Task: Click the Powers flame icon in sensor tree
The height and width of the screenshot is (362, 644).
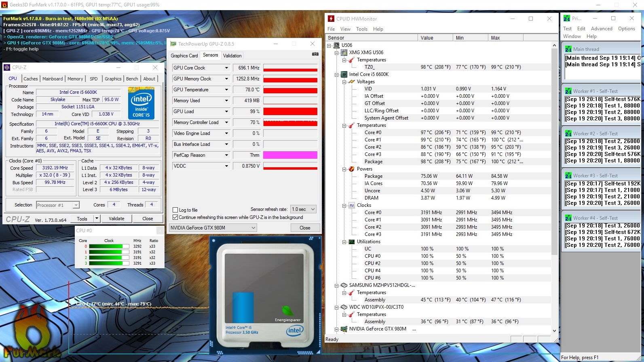Action: click(x=351, y=169)
